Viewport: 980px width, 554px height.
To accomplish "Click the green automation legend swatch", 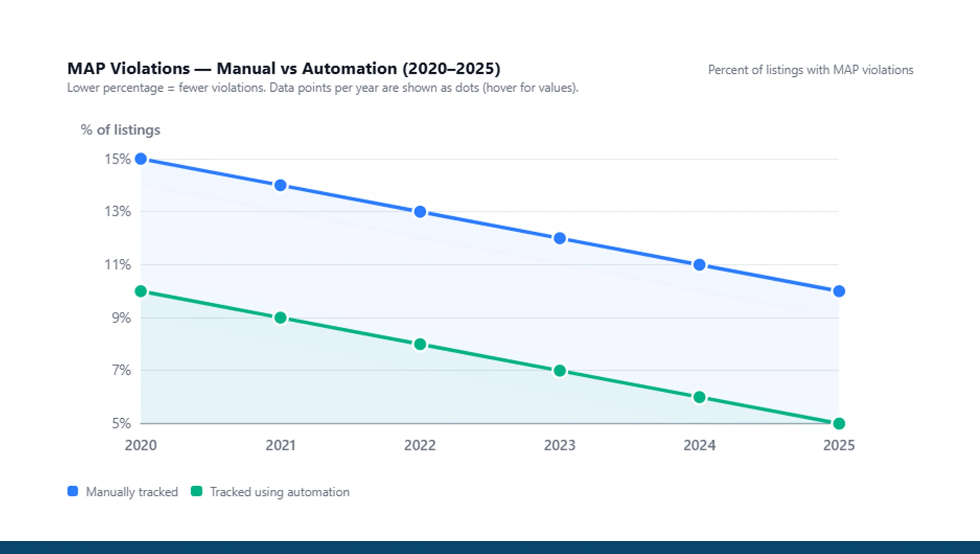I will coord(197,491).
